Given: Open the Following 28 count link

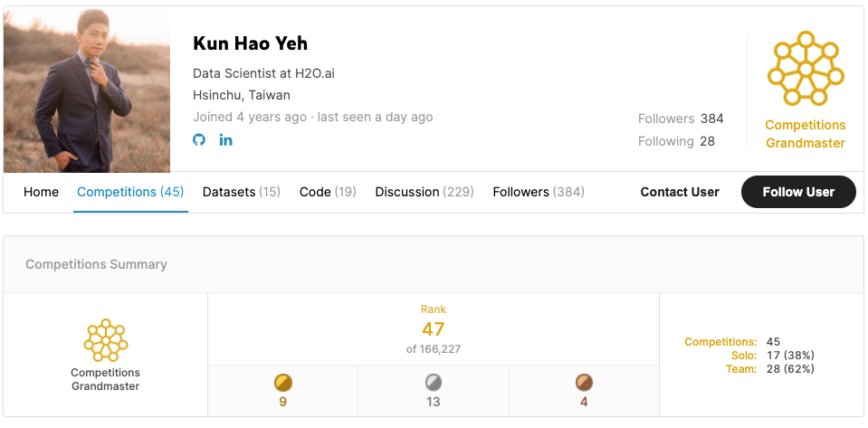Looking at the screenshot, I should 676,141.
